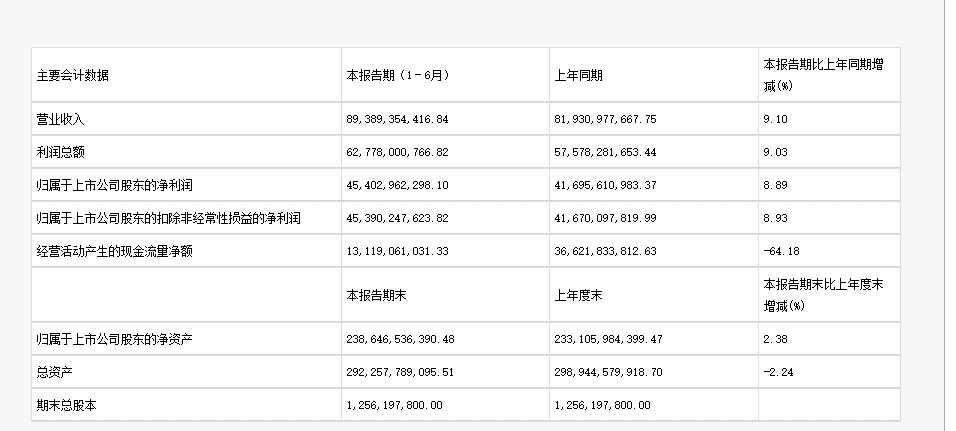Select the 57,578,281,653.44 cell
This screenshot has height=431, width=956.
[605, 152]
